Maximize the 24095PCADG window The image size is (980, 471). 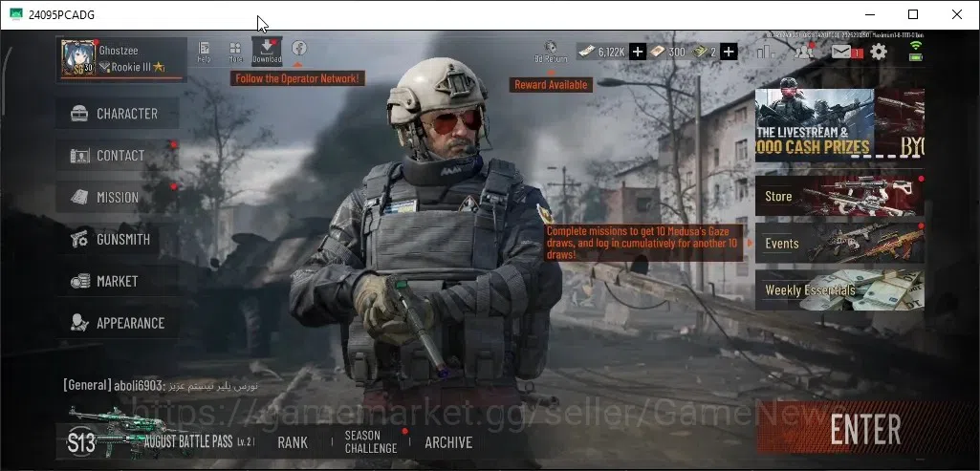(x=913, y=14)
